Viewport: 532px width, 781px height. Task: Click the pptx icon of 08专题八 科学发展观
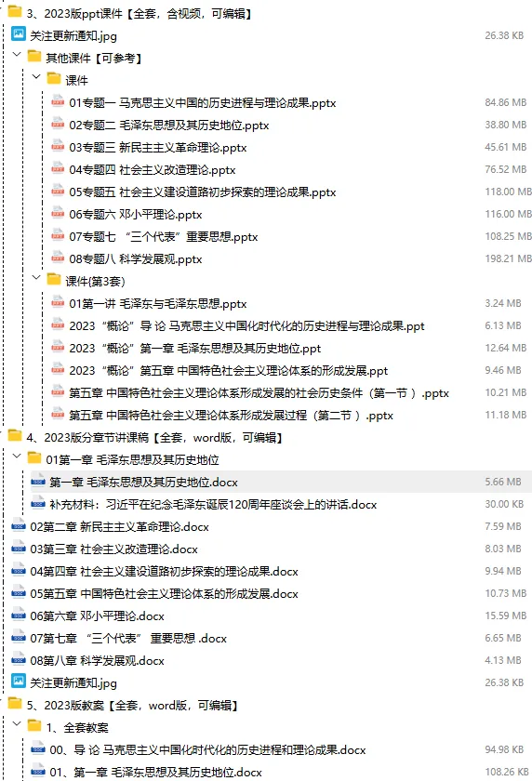pyautogui.click(x=58, y=258)
